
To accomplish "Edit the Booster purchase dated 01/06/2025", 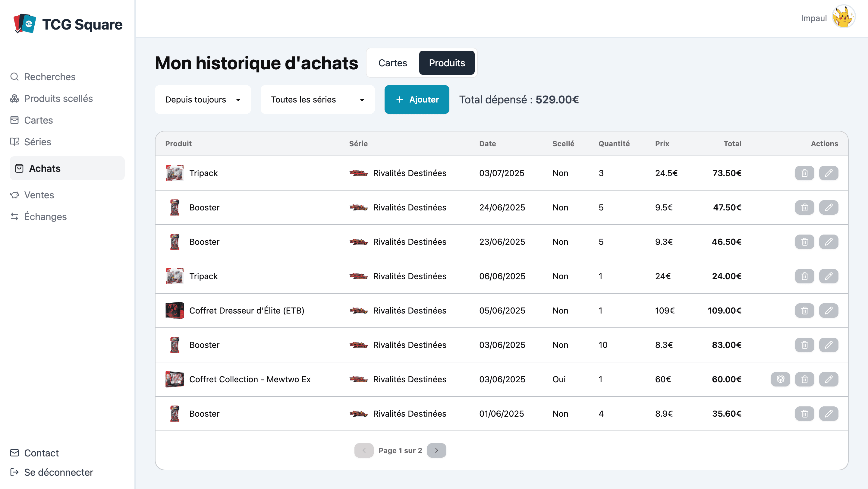I will 828,414.
